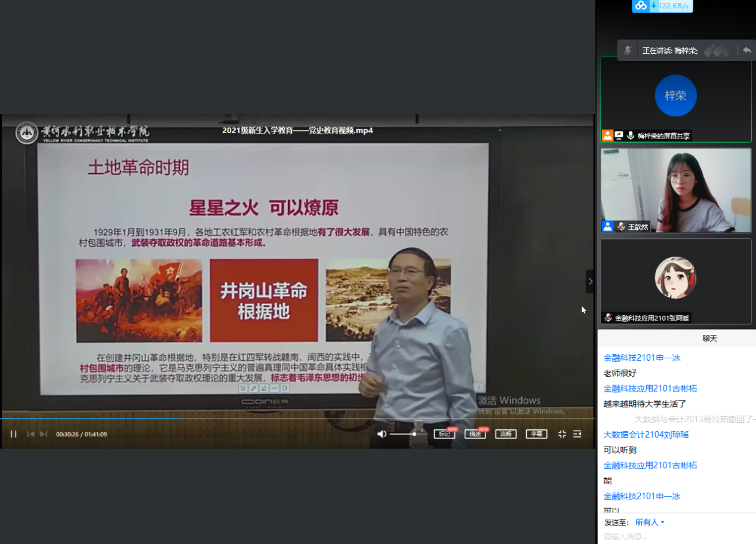Open the 所有人 recipient dropdown

click(650, 523)
